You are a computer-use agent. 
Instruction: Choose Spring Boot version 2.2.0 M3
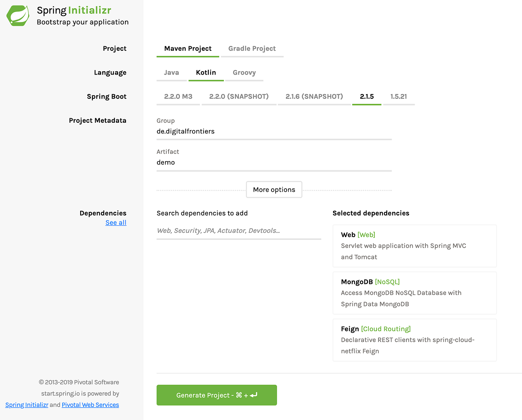pos(178,96)
